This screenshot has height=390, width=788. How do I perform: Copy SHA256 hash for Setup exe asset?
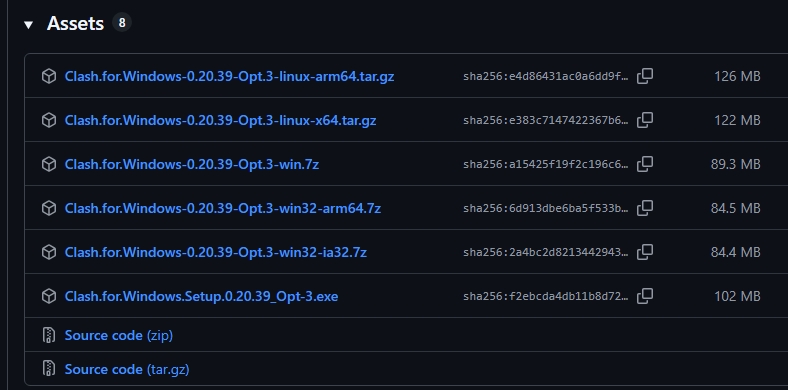(x=645, y=296)
